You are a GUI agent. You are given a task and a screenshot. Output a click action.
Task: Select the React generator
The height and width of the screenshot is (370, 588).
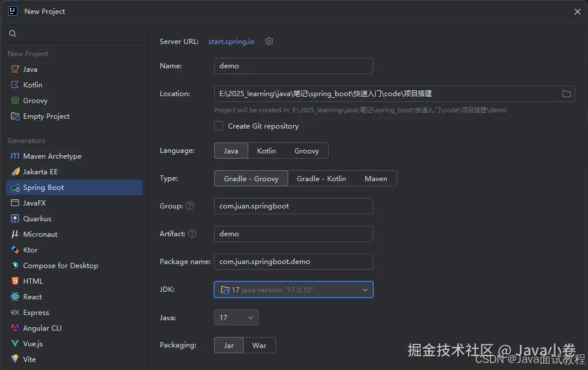click(x=32, y=296)
